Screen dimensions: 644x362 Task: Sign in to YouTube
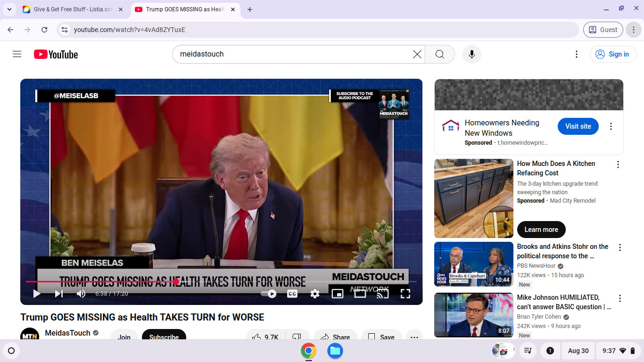pyautogui.click(x=613, y=54)
